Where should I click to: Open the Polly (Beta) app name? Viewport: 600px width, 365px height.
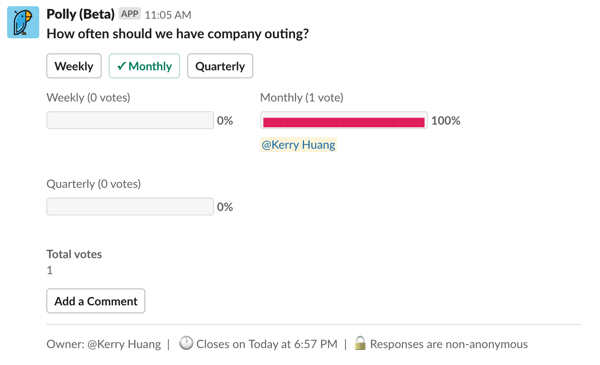80,14
